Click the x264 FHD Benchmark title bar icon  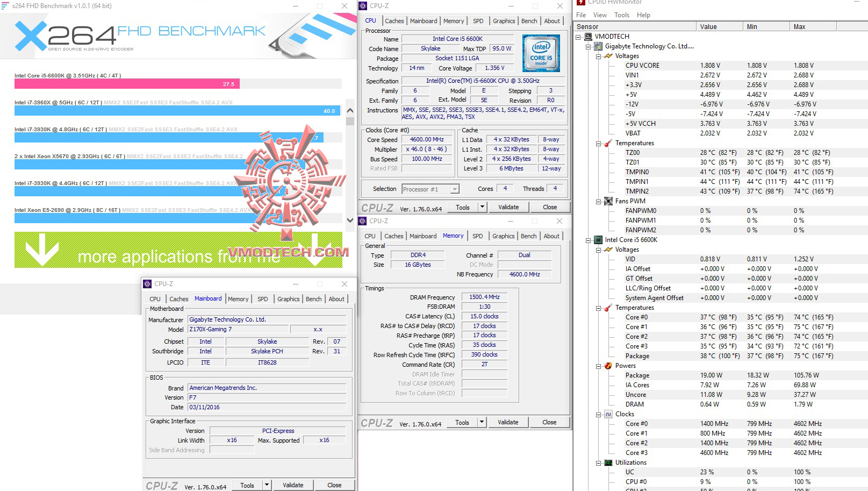(5, 6)
